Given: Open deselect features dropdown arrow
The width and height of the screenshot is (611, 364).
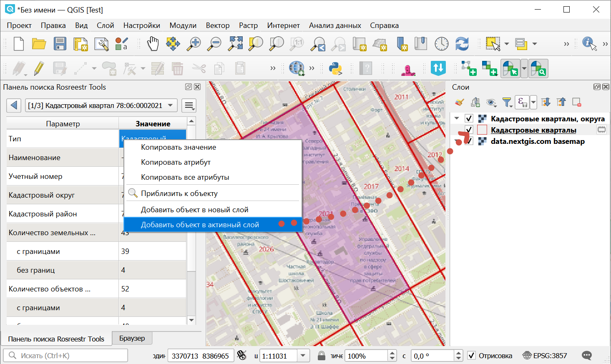Looking at the screenshot, I should [x=534, y=44].
